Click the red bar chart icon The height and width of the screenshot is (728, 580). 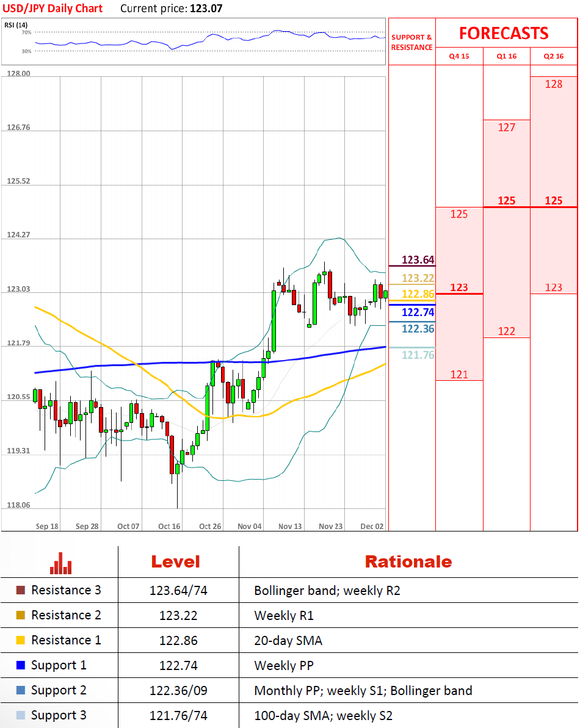click(x=60, y=563)
